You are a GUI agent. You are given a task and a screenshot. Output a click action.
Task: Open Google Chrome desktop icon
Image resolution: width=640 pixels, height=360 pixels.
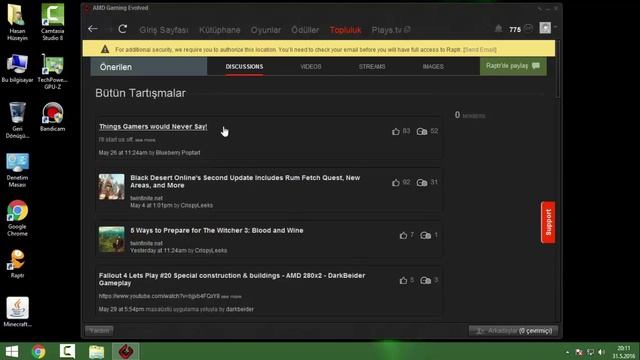pos(17,218)
